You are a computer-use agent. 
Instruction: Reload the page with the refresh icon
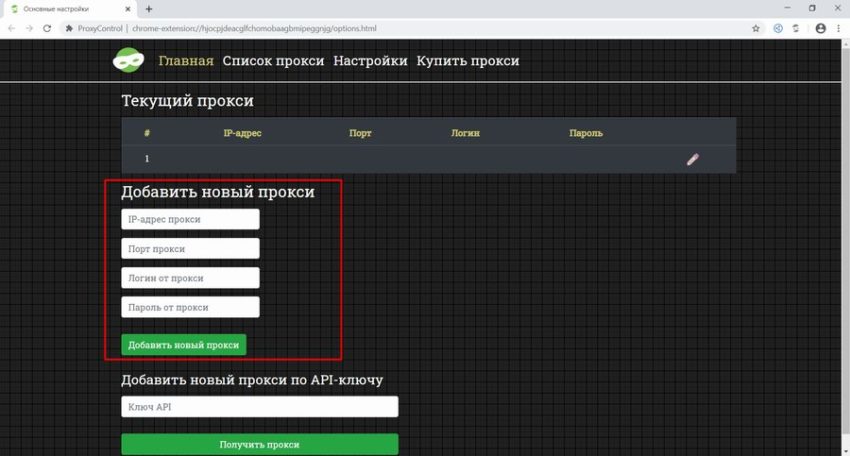pyautogui.click(x=46, y=29)
